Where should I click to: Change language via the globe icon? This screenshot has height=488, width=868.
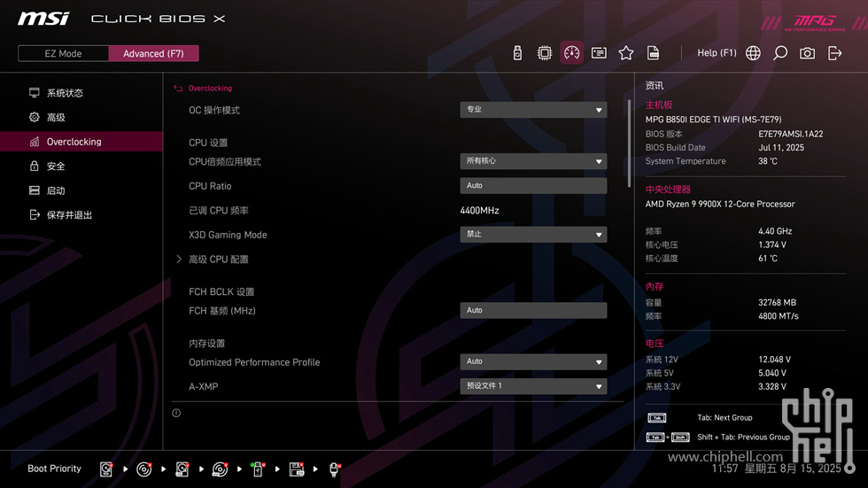coord(753,53)
